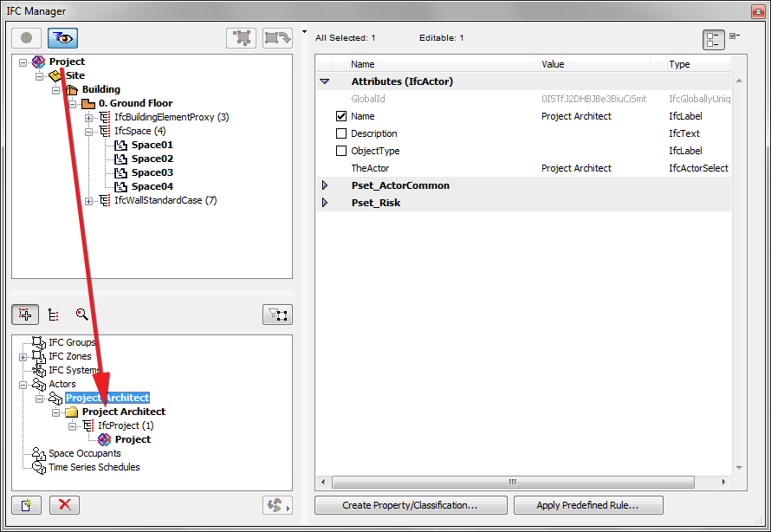Click the red tree view icon
Viewport: 771px width, 532px height.
[x=54, y=315]
